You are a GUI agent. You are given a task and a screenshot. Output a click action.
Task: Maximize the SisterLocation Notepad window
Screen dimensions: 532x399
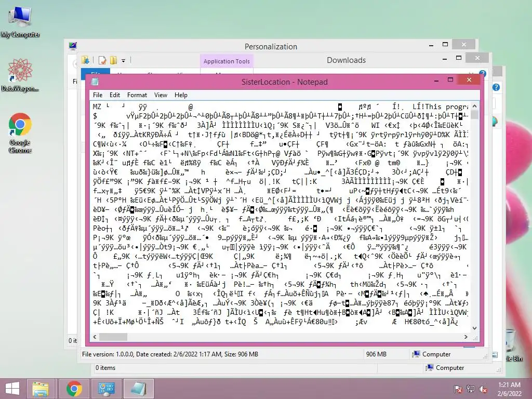click(450, 79)
